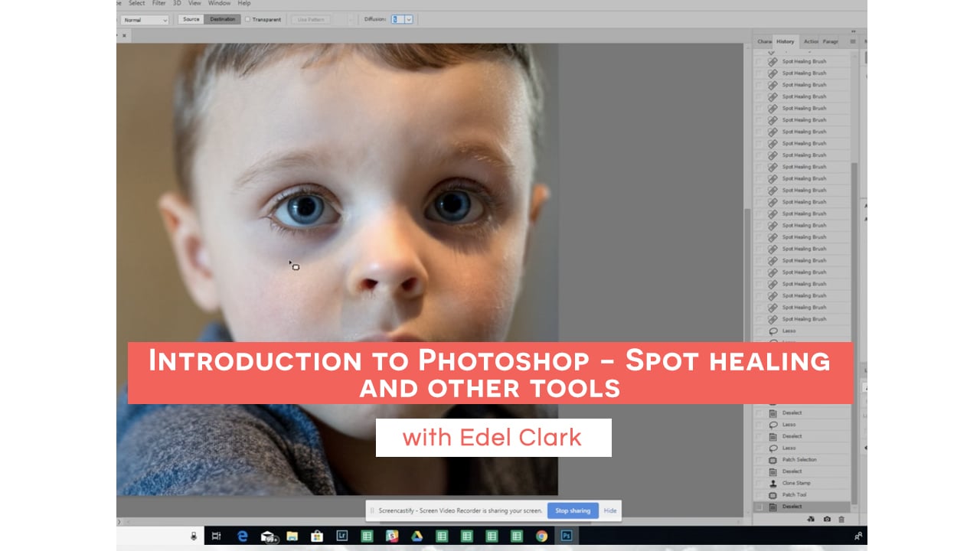Open the Filter menu
The width and height of the screenshot is (980, 551).
[x=158, y=4]
